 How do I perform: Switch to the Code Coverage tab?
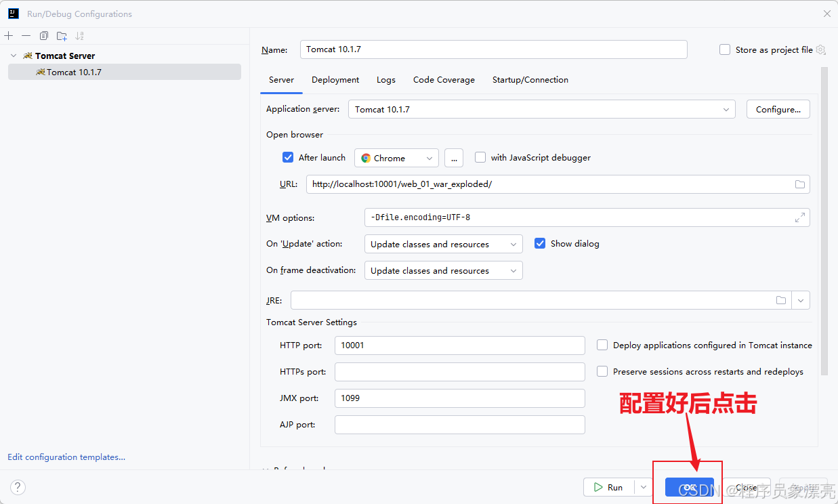pos(444,79)
